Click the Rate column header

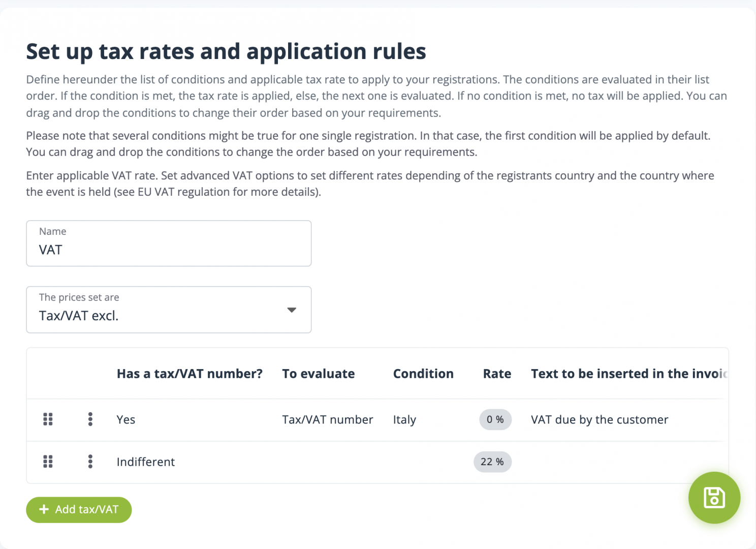click(x=497, y=374)
